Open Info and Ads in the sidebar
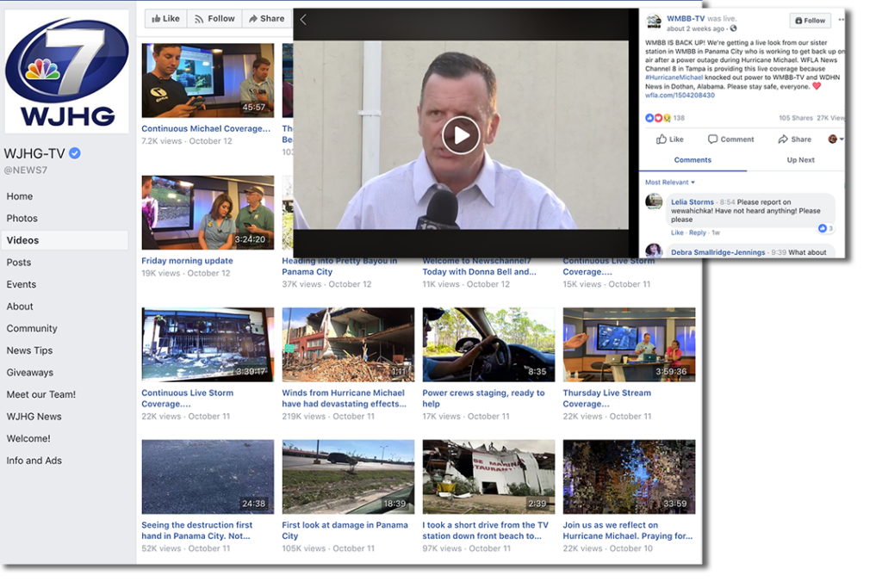Viewport: 882px width, 588px height. (x=34, y=461)
